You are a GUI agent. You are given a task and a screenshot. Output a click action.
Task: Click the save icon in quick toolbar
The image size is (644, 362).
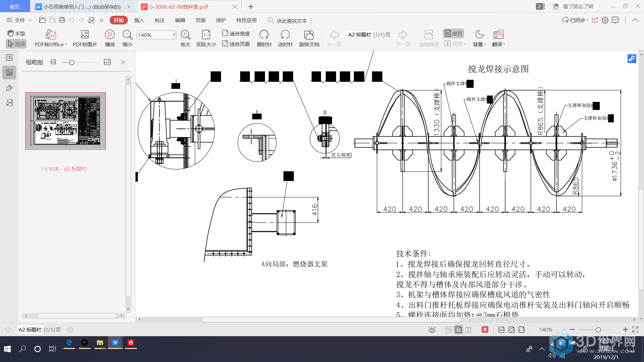[52, 20]
